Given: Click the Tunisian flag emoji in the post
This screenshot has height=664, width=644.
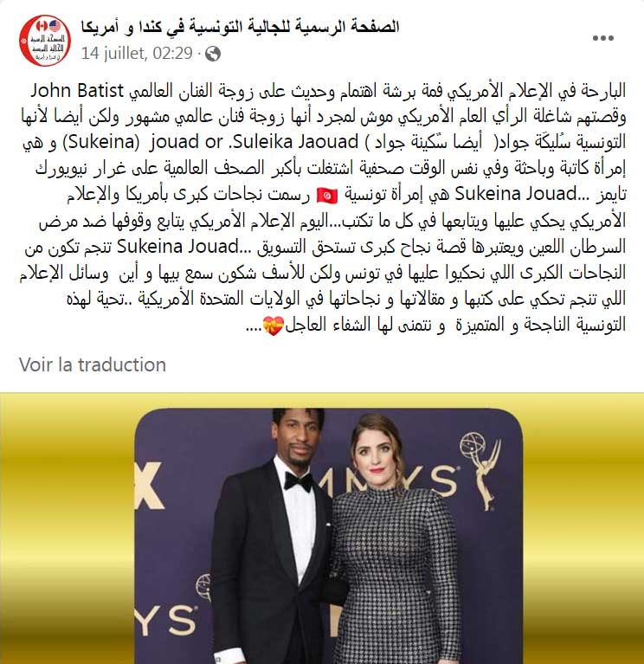Looking at the screenshot, I should click(x=327, y=196).
